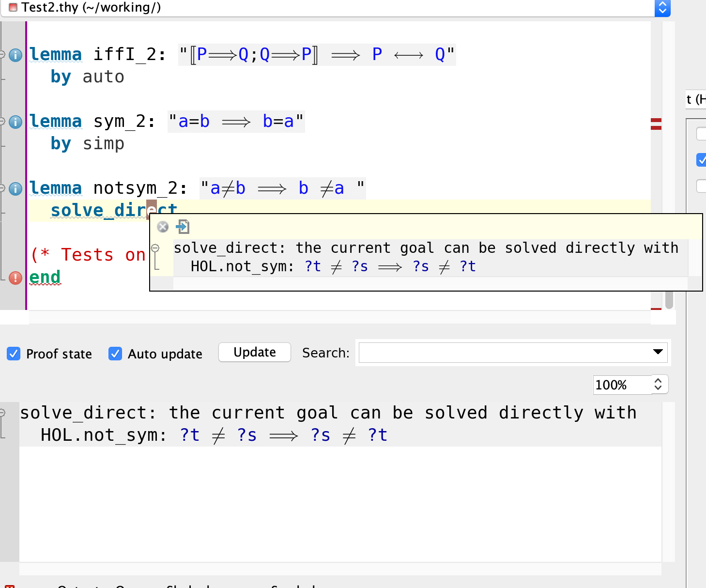Click the info icon beside lemma iffI_2

(x=15, y=55)
